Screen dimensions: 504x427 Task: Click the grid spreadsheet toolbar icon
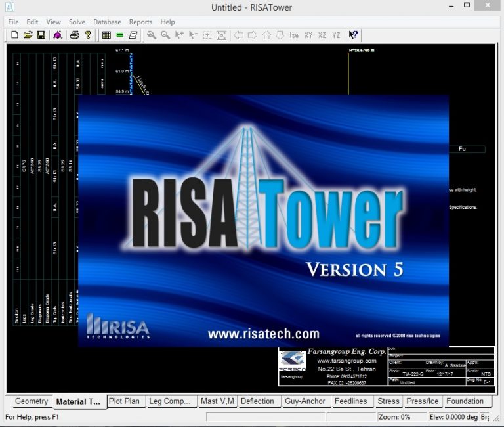tap(106, 35)
